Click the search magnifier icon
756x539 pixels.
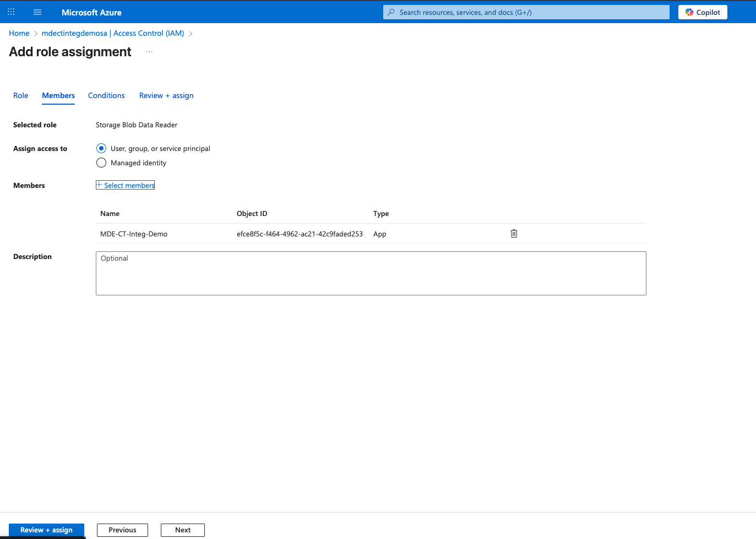(391, 12)
